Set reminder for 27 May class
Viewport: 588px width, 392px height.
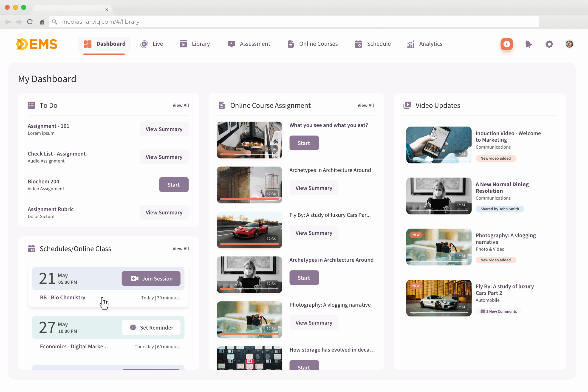[x=151, y=327]
